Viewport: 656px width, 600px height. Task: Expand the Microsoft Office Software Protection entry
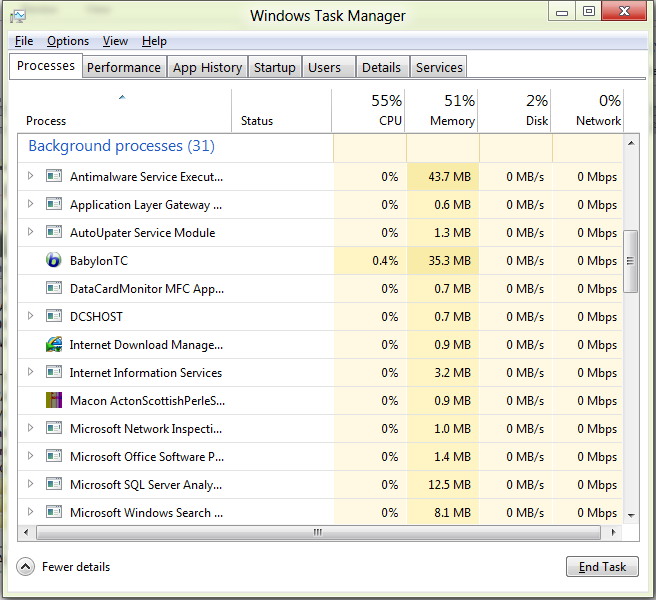coord(30,456)
